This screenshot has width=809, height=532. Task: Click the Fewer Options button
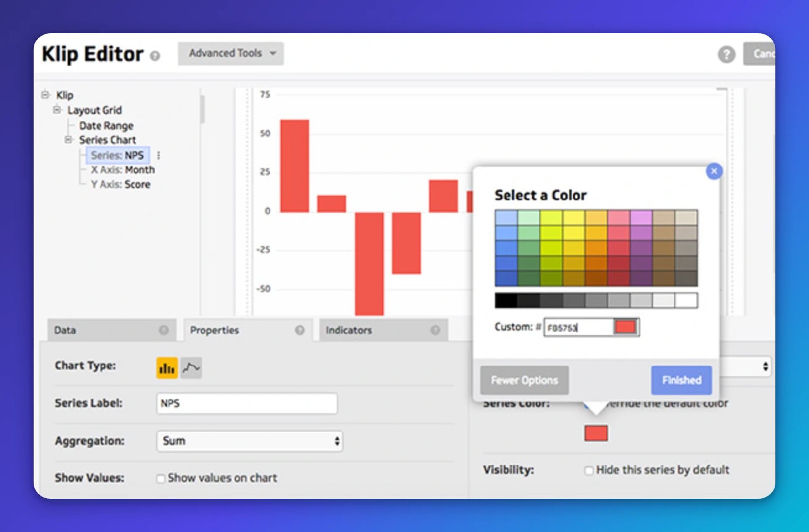pos(524,380)
